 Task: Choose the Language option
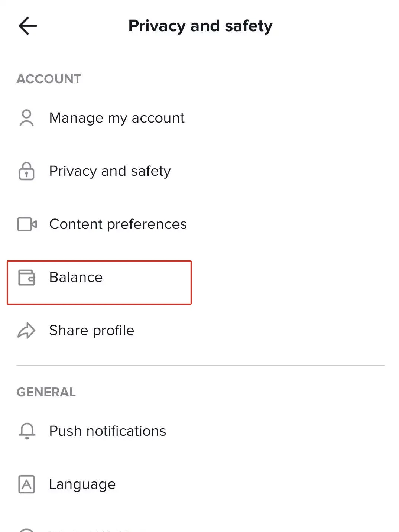[x=82, y=484]
